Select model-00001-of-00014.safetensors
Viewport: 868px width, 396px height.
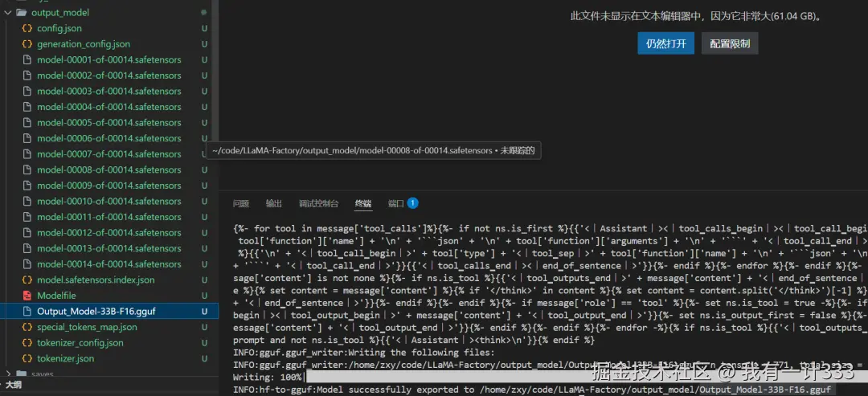109,59
